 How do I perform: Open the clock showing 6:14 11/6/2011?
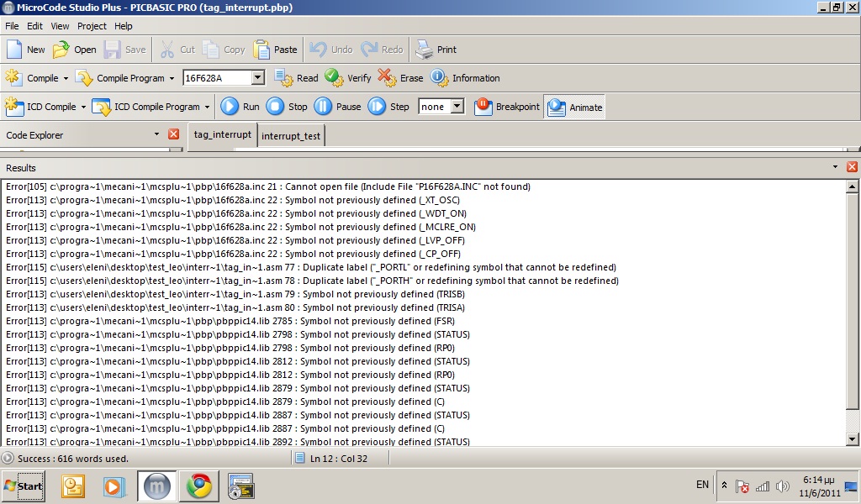(x=819, y=486)
